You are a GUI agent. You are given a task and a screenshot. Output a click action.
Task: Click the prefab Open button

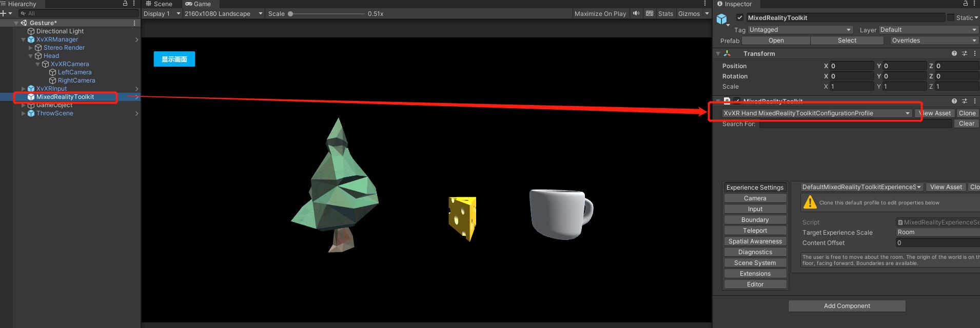click(x=776, y=40)
